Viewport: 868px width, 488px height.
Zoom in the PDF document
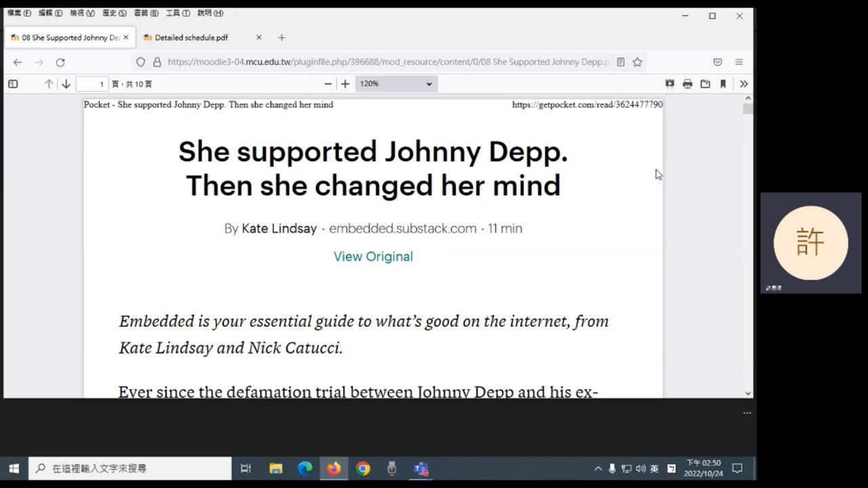point(345,84)
